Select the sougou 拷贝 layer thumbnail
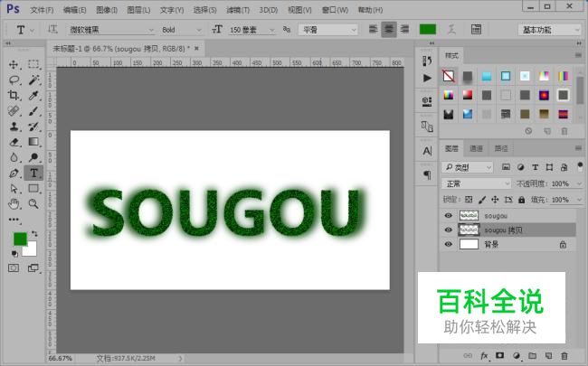 (x=469, y=230)
